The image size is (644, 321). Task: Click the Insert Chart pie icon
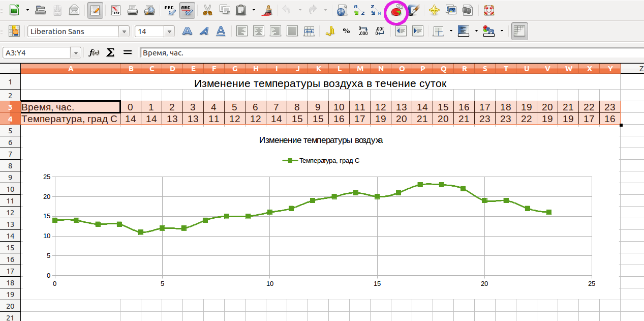[x=396, y=10]
